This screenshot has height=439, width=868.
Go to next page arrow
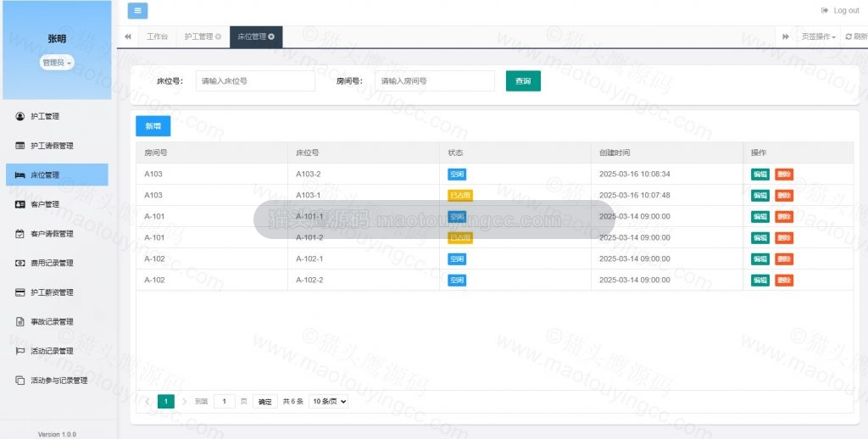[x=184, y=402]
